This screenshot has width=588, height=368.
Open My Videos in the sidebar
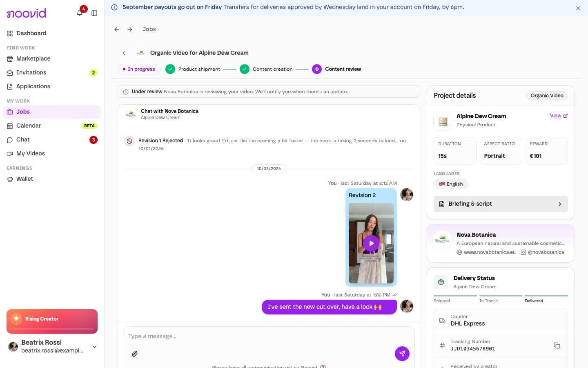tap(52, 153)
